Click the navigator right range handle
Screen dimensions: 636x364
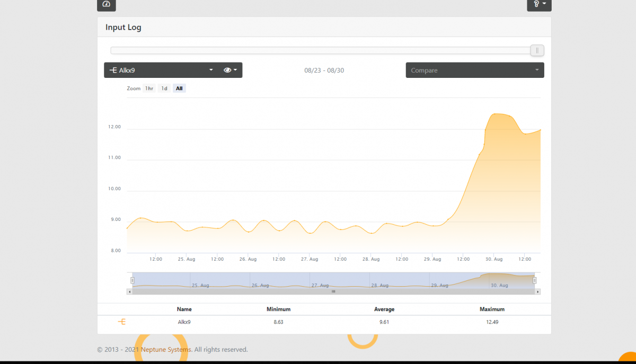(534, 280)
